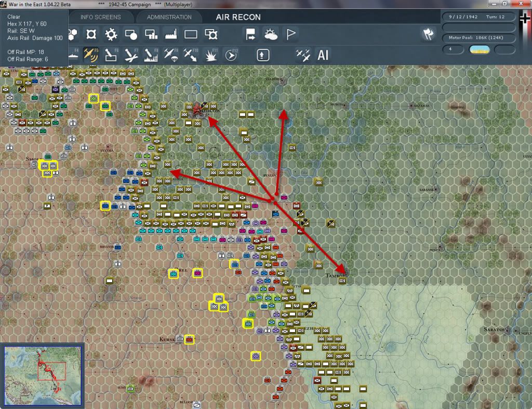Viewport: 532px width, 409px height.
Task: Toggle the hexagon grid icon in the toolbar
Action: coord(73,34)
